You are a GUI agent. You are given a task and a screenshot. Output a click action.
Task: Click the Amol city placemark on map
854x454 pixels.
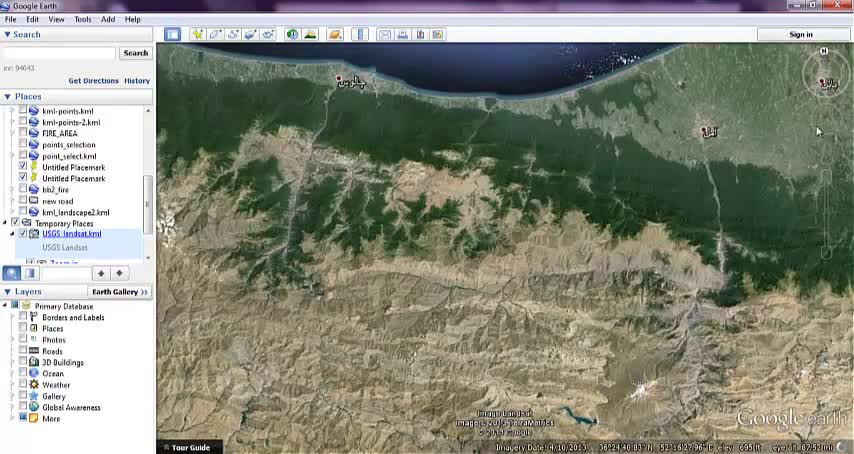(x=704, y=130)
